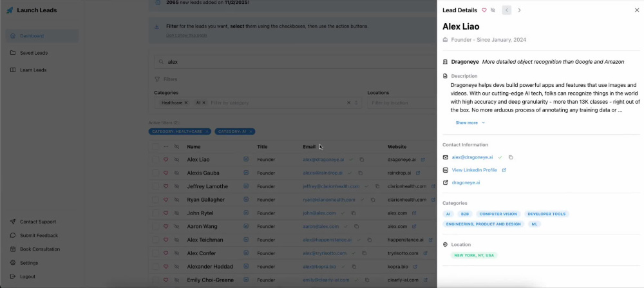
Task: Open the Locations filter dropdown
Action: coord(402,102)
